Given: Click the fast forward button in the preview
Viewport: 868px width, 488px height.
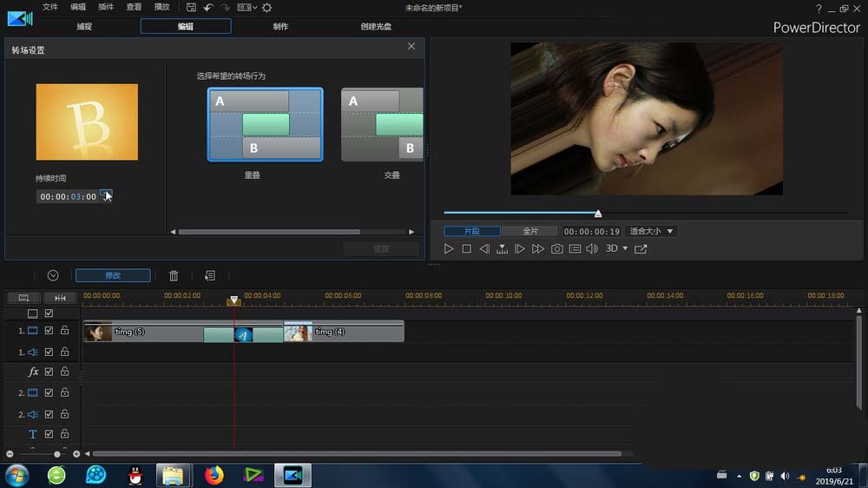Looking at the screenshot, I should click(538, 249).
